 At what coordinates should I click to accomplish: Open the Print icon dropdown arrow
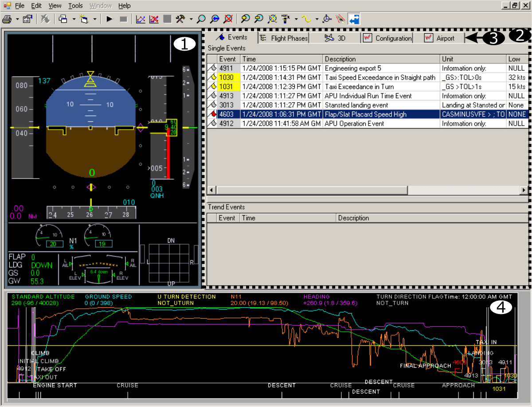[x=17, y=19]
